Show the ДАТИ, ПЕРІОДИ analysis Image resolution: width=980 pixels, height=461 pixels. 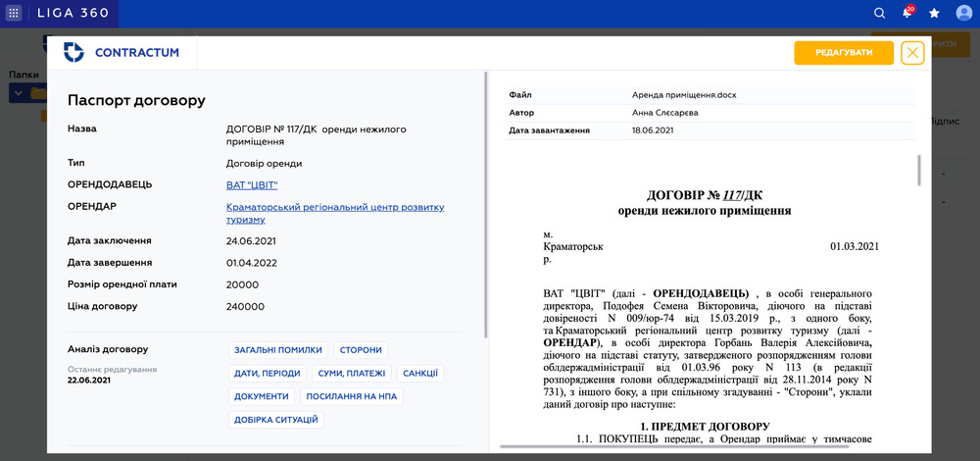(267, 374)
